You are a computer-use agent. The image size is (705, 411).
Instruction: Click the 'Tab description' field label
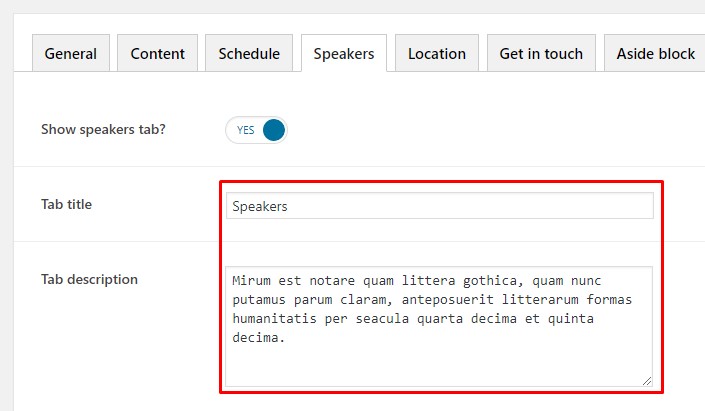click(89, 279)
